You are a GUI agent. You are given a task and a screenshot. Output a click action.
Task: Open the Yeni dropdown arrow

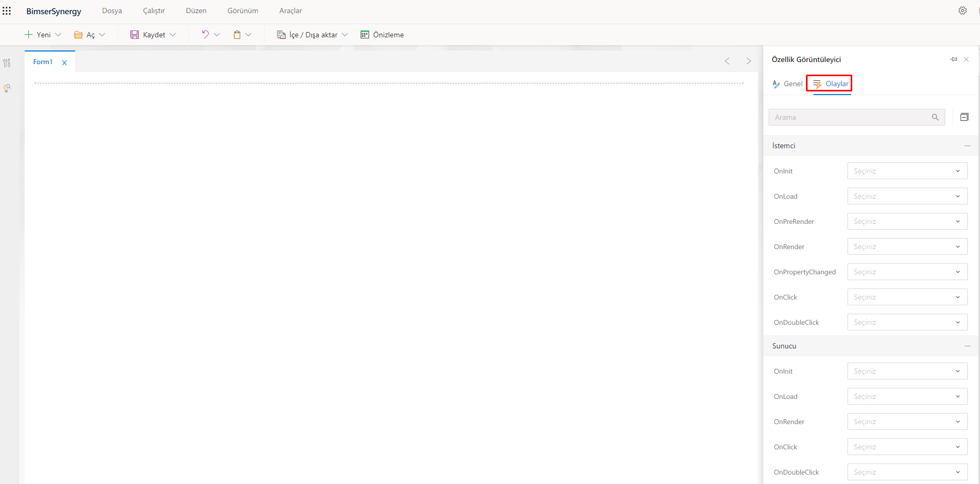58,35
